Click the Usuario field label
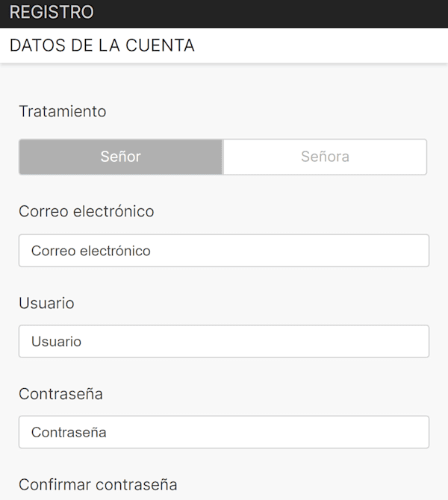448x500 pixels. (46, 303)
